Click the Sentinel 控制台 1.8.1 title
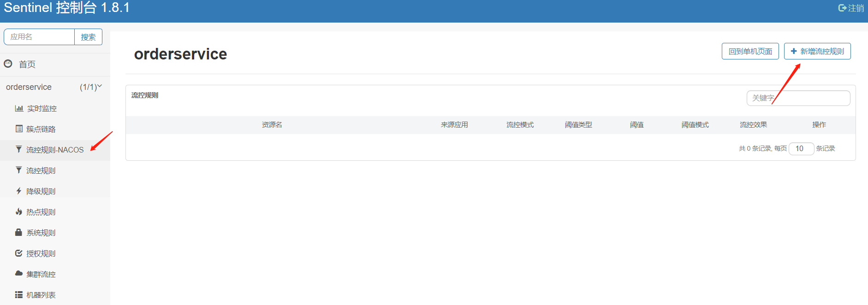 [67, 7]
